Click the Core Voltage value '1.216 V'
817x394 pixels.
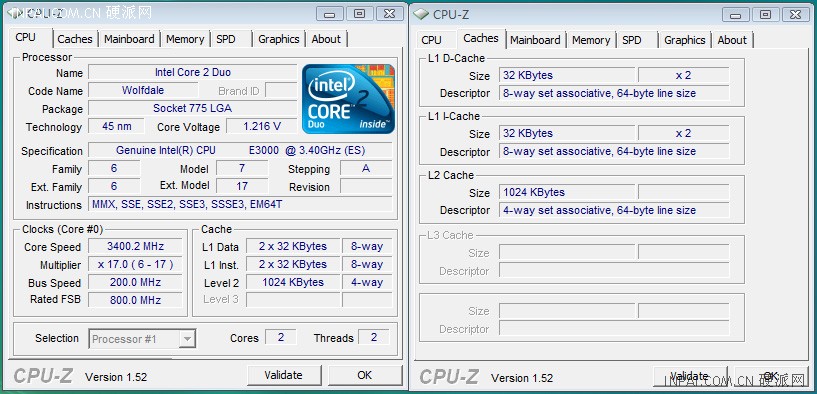coord(262,126)
